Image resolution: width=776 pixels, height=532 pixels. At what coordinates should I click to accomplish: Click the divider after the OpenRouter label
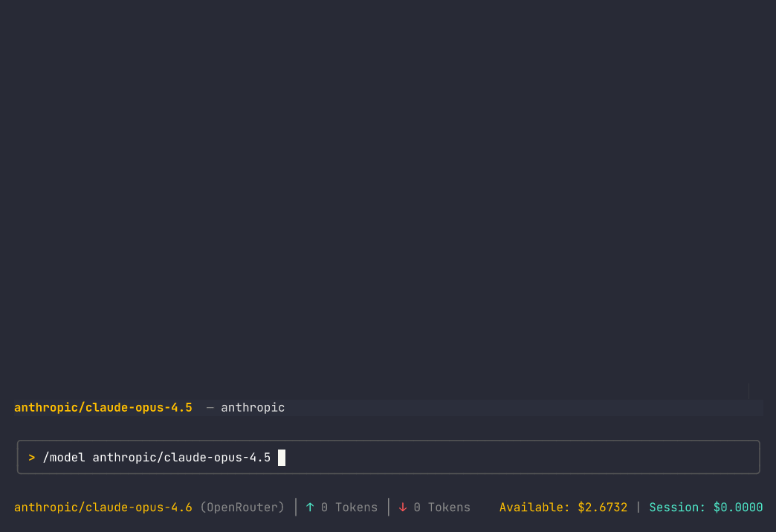click(295, 507)
